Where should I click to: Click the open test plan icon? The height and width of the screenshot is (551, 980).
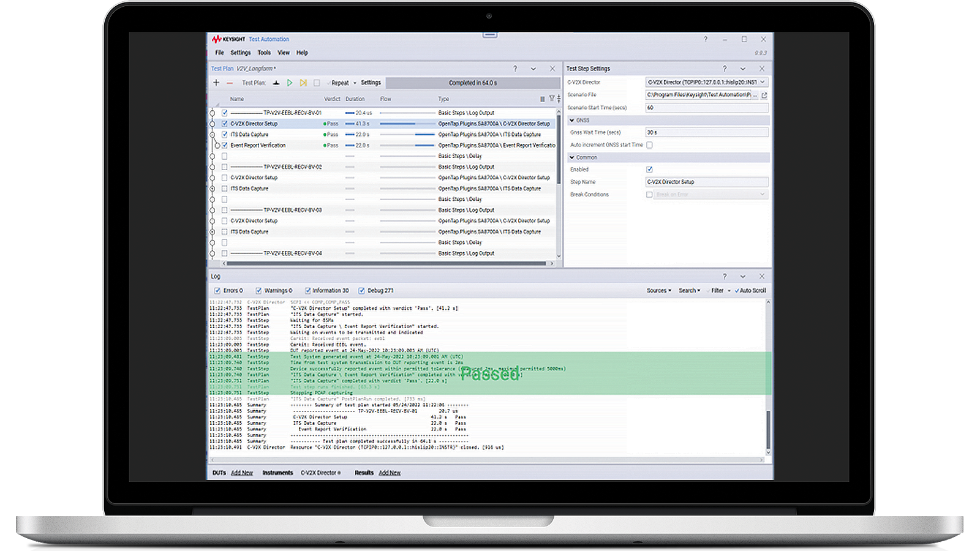click(x=276, y=83)
